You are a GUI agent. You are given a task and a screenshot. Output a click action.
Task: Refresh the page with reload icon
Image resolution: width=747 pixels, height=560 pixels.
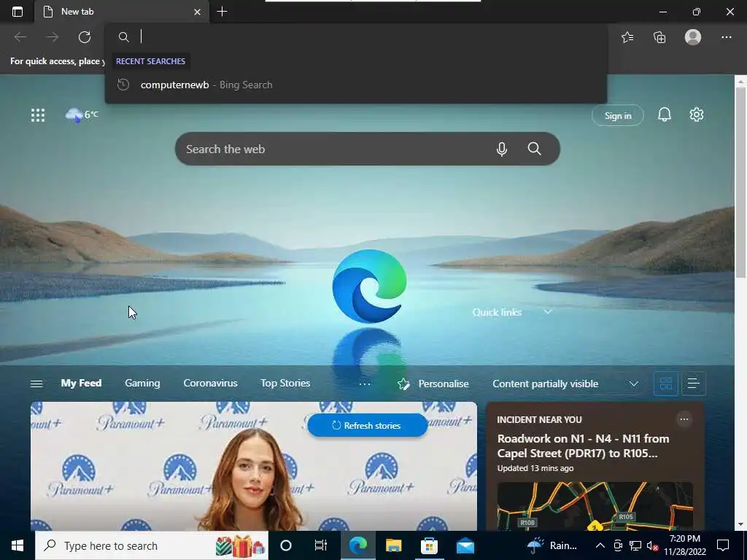[85, 36]
